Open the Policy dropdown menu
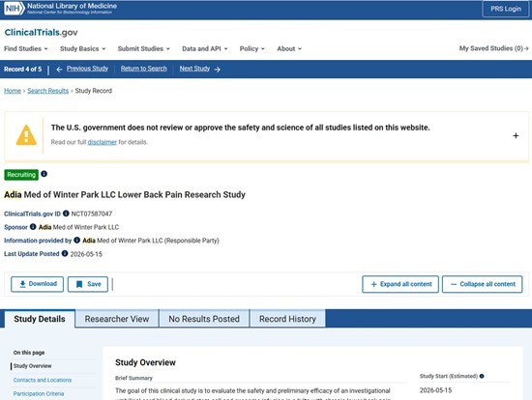The width and height of the screenshot is (532, 400). (x=251, y=48)
